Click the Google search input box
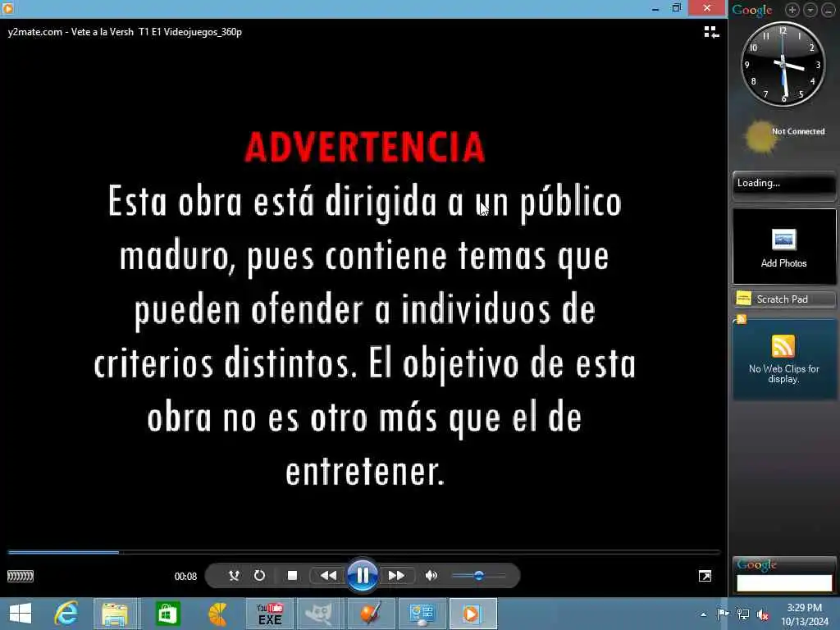The image size is (840, 630). pyautogui.click(x=784, y=583)
